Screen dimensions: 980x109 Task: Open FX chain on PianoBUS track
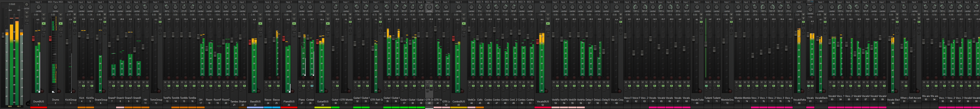[294, 24]
